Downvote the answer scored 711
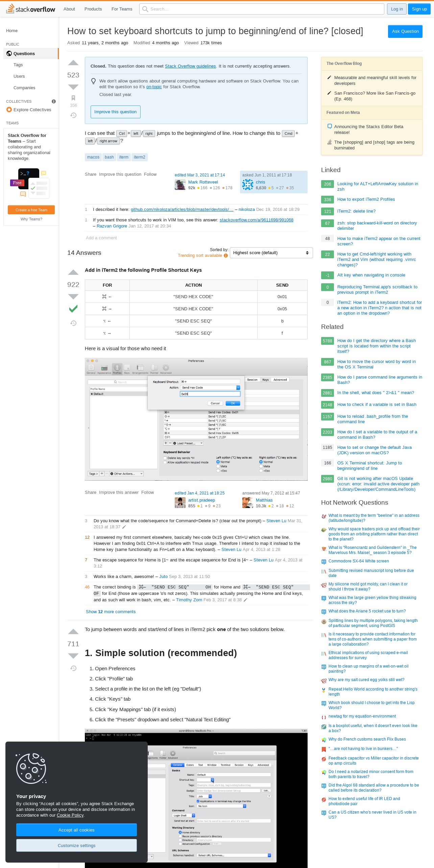This screenshot has width=434, height=868. [x=73, y=656]
